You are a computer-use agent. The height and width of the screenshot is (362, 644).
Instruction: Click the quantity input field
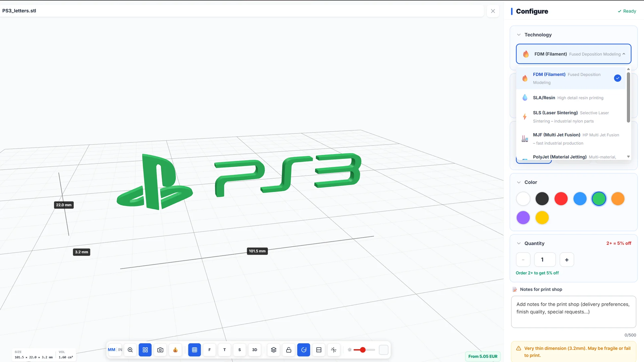tap(545, 260)
